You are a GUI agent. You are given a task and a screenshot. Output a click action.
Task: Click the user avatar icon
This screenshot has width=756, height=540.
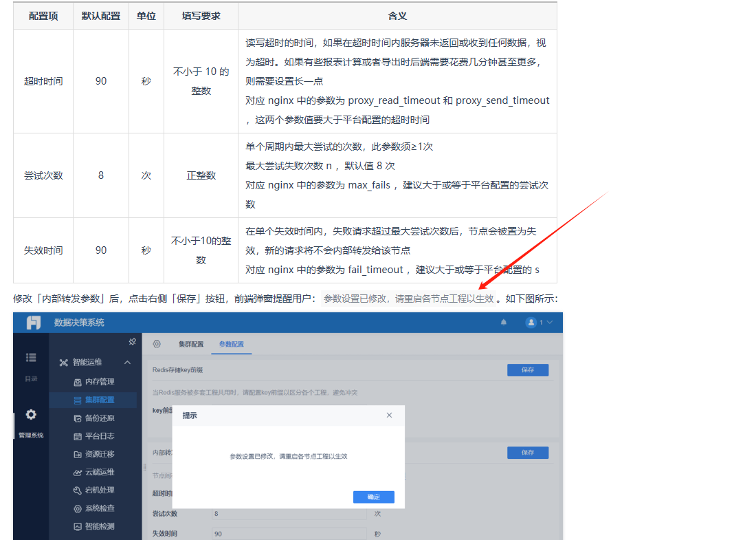point(531,322)
